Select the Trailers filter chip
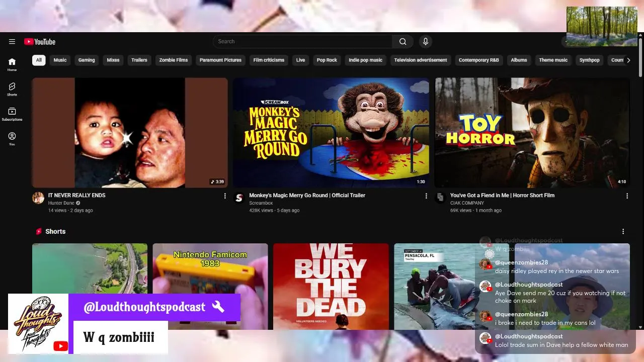Image resolution: width=644 pixels, height=362 pixels. click(139, 60)
